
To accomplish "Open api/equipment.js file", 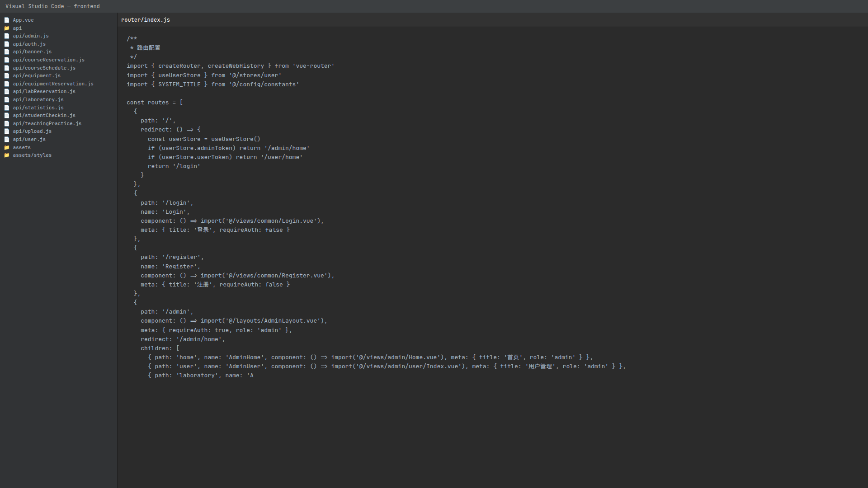I will (x=37, y=76).
